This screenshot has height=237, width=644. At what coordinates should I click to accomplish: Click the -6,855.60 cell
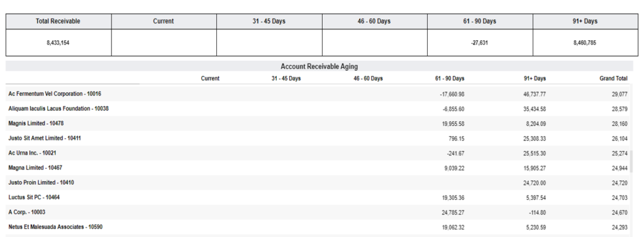pyautogui.click(x=454, y=109)
